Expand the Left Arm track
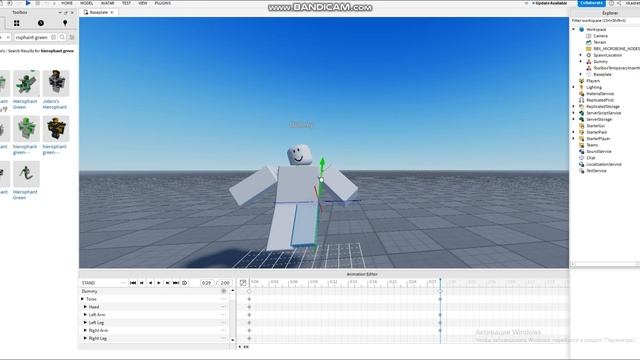This screenshot has width=640, height=360. 85,315
